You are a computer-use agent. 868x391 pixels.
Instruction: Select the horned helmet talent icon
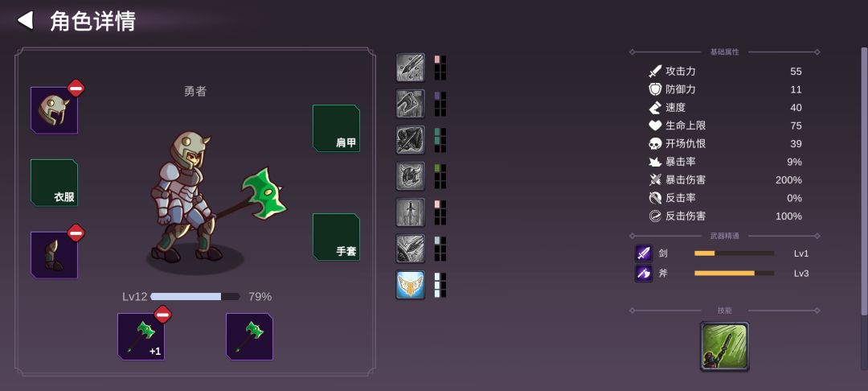tap(410, 176)
